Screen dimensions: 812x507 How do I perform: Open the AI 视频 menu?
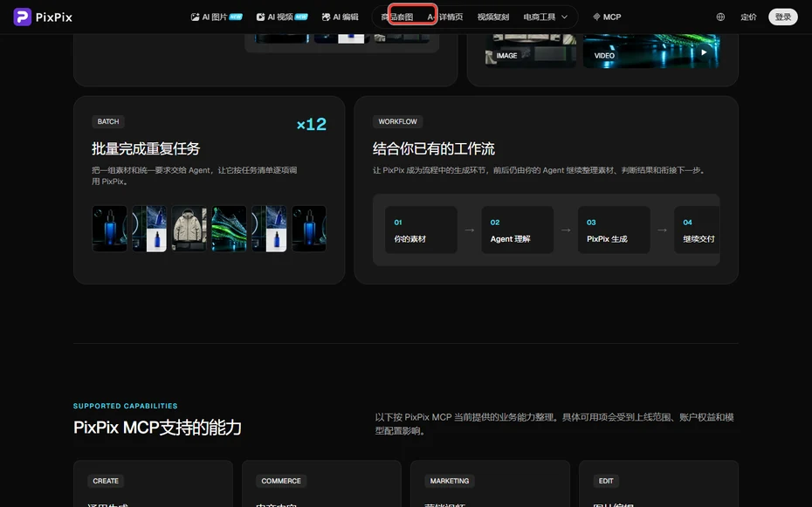(282, 17)
